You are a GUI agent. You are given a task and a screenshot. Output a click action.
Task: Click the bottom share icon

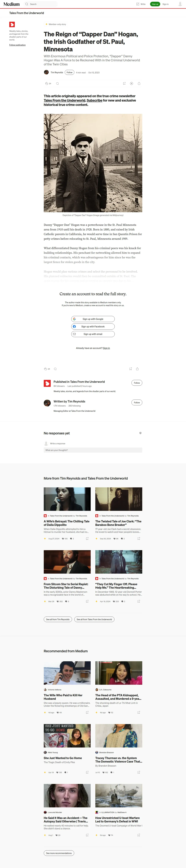point(137,369)
